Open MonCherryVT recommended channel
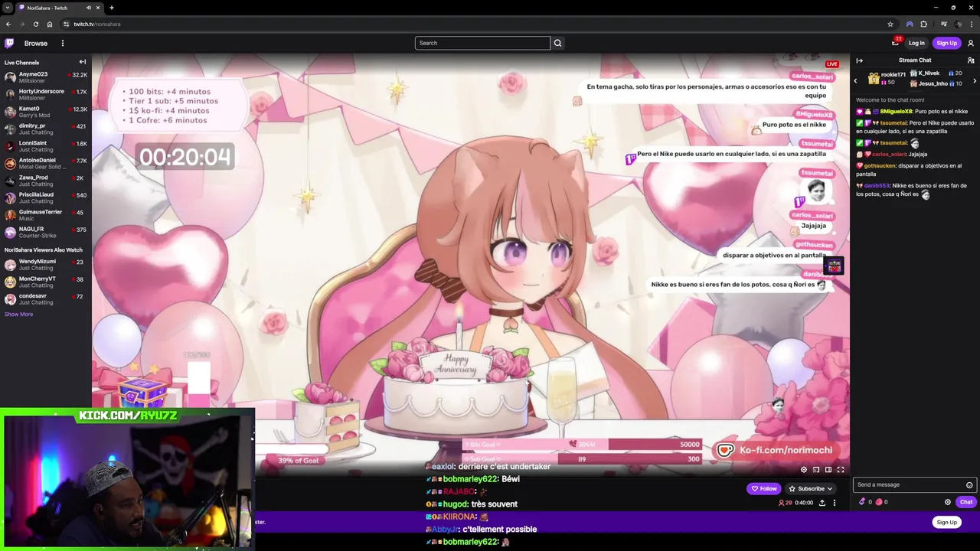Viewport: 980px width, 551px height. (46, 282)
